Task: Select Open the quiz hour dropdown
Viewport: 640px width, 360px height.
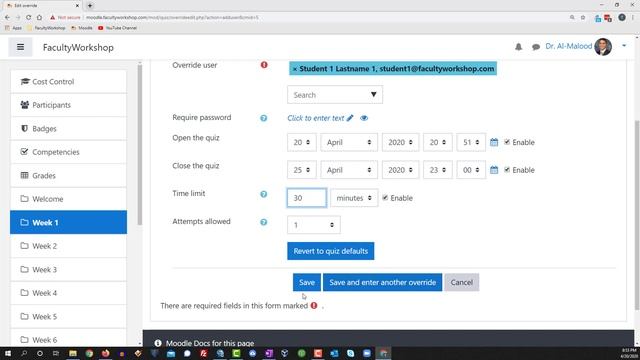Action: pos(438,142)
